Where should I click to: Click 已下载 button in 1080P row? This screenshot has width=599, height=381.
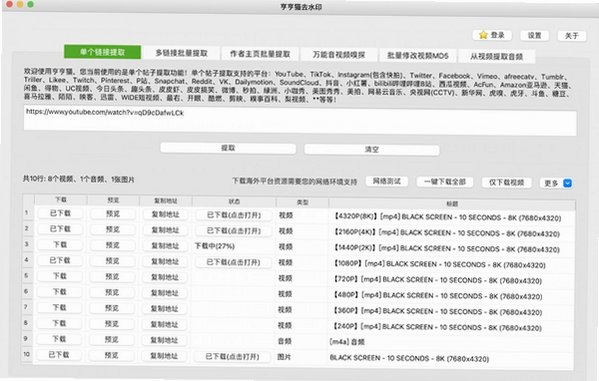(x=60, y=260)
